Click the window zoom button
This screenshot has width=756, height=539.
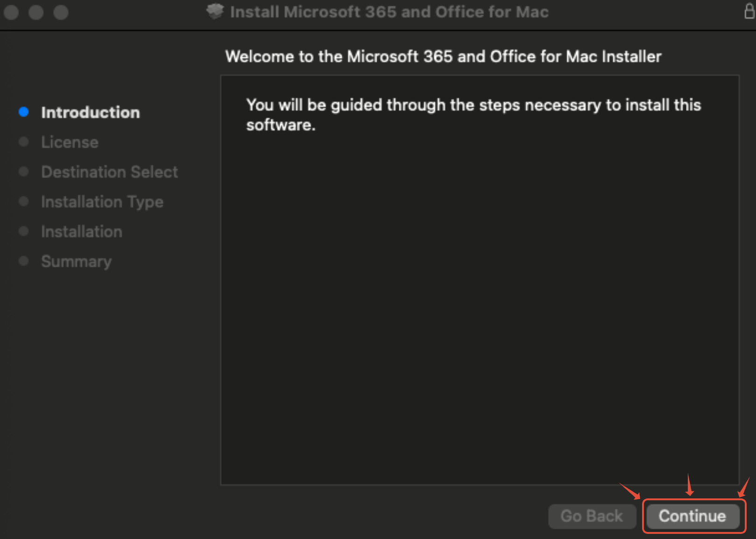[61, 12]
